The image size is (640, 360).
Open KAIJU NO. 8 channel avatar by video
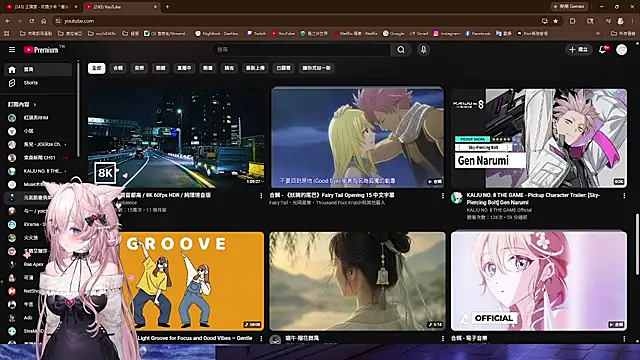(457, 198)
